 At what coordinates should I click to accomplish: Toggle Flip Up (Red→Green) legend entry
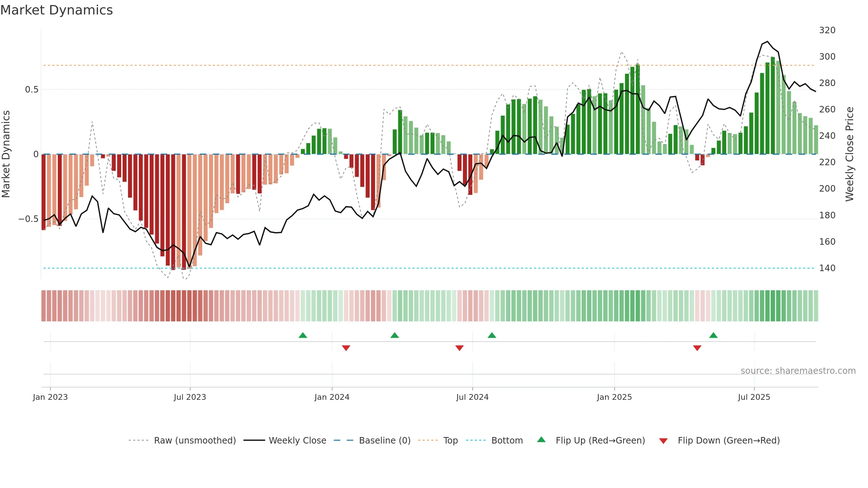[591, 440]
